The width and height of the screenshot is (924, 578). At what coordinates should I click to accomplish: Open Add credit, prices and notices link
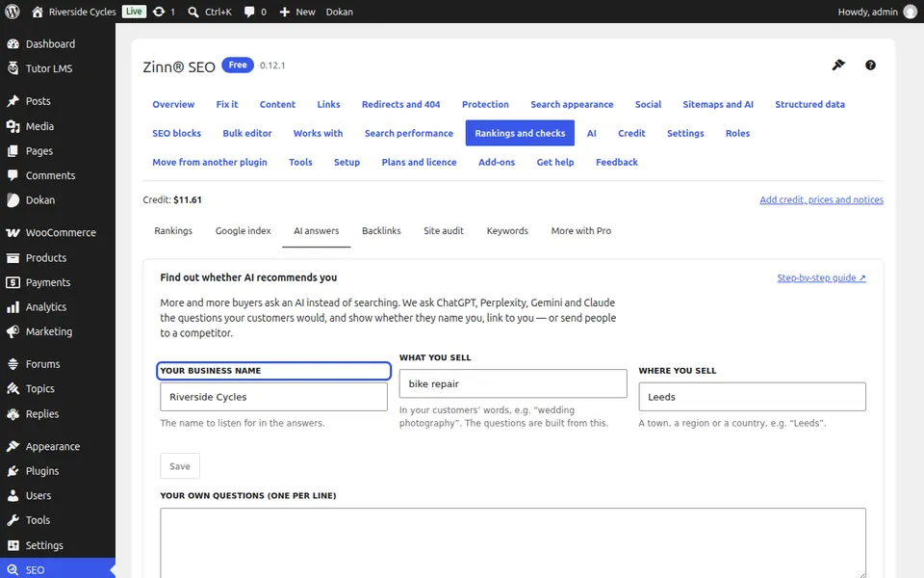[821, 200]
